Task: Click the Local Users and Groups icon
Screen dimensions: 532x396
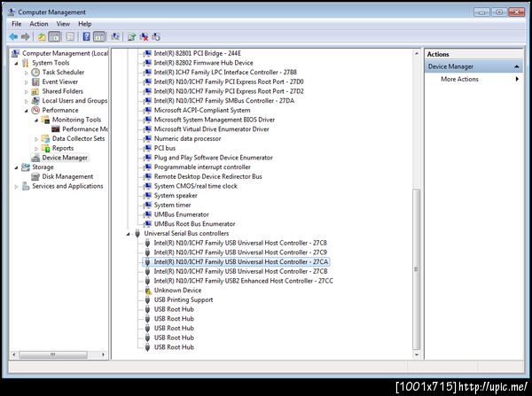Action: point(35,101)
